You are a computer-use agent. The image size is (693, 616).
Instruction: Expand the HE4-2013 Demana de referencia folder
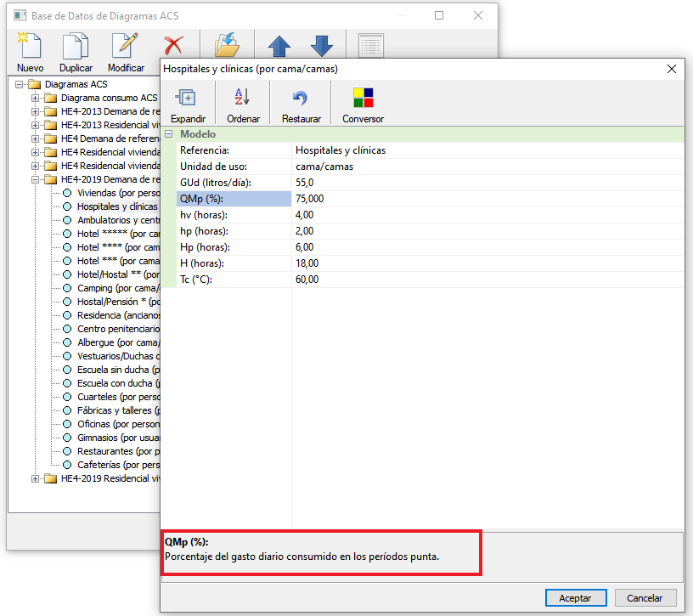[36, 111]
